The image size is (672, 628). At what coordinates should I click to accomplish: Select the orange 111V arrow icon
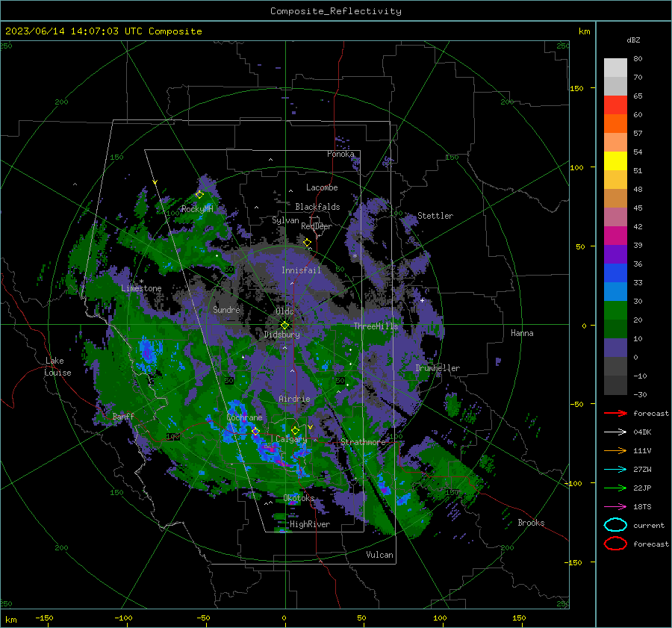click(x=615, y=450)
